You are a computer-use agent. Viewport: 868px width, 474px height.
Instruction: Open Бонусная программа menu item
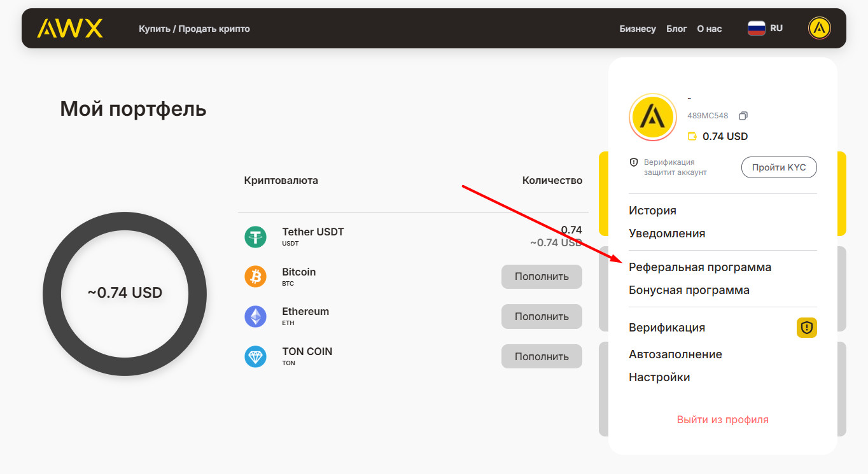[689, 290]
